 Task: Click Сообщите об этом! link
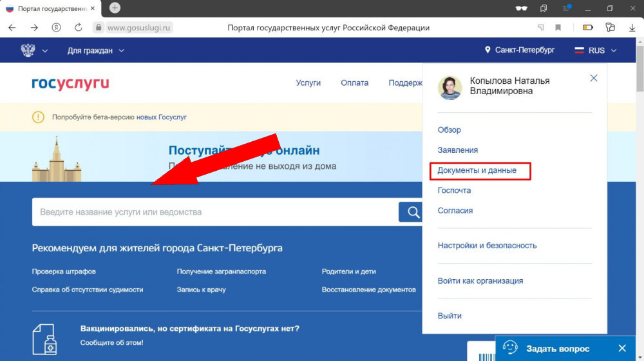tap(111, 342)
